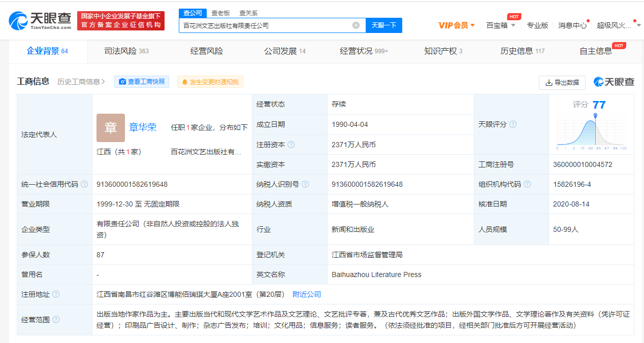Switch to 司法风险 tab
The image size is (644, 343).
[x=126, y=51]
